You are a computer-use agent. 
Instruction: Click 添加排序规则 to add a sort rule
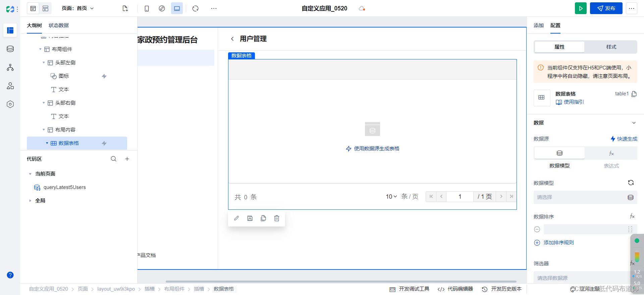tap(554, 243)
